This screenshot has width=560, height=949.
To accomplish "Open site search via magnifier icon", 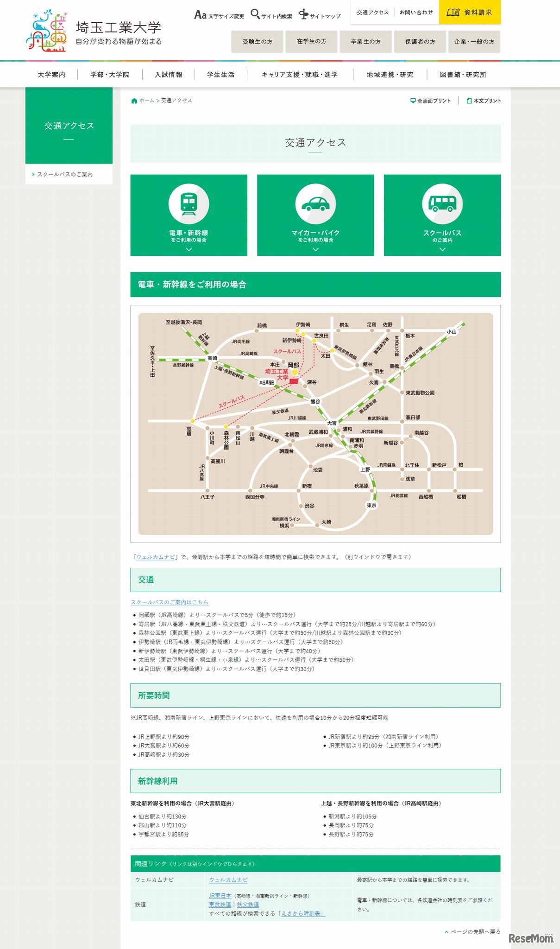I will click(255, 14).
